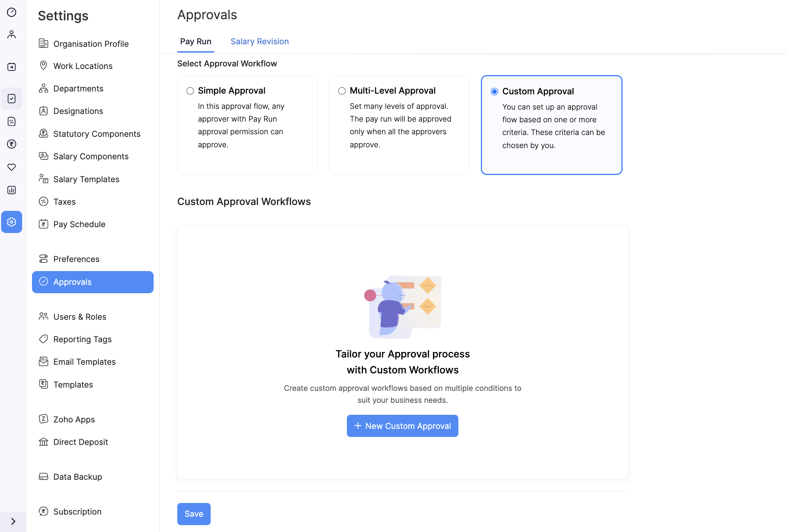Choose Multi-Level Approval option
The image size is (786, 532).
[341, 91]
